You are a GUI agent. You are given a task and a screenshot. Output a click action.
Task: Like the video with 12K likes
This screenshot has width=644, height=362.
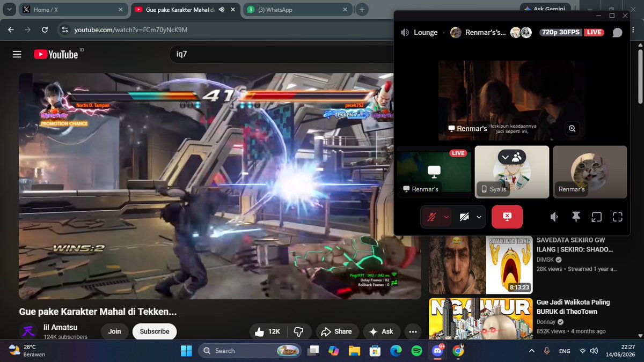click(x=268, y=331)
